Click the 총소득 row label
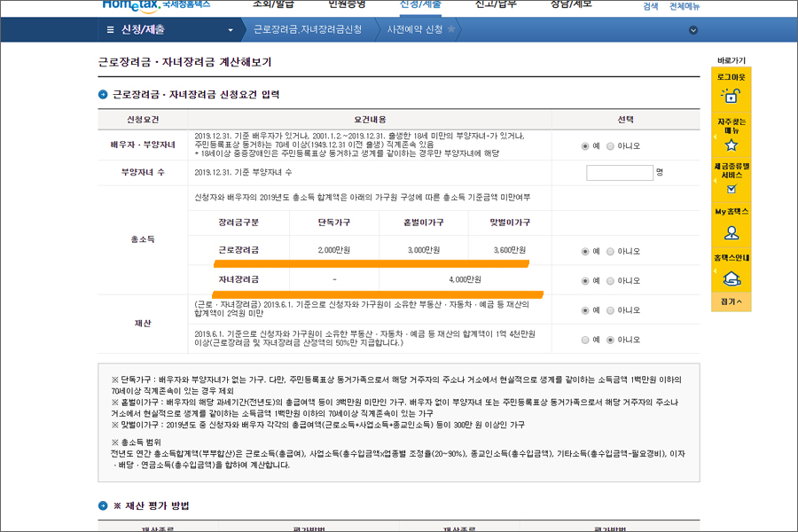 coord(143,239)
